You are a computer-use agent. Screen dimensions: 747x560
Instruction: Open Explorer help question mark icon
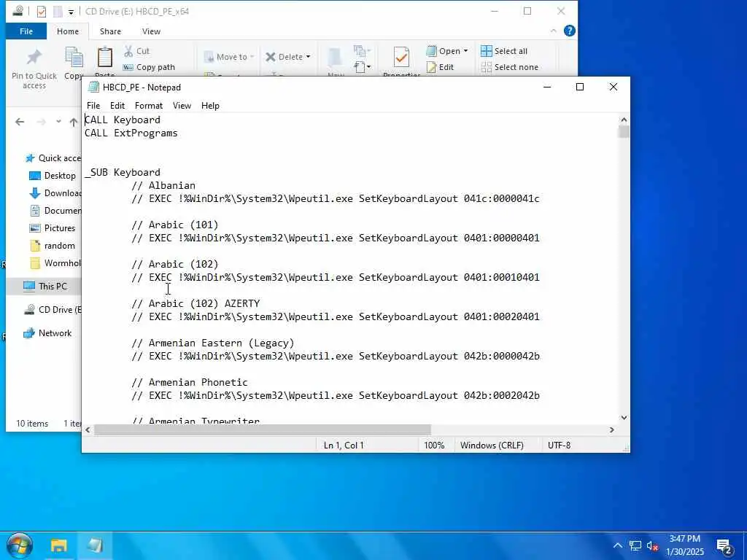click(x=569, y=31)
